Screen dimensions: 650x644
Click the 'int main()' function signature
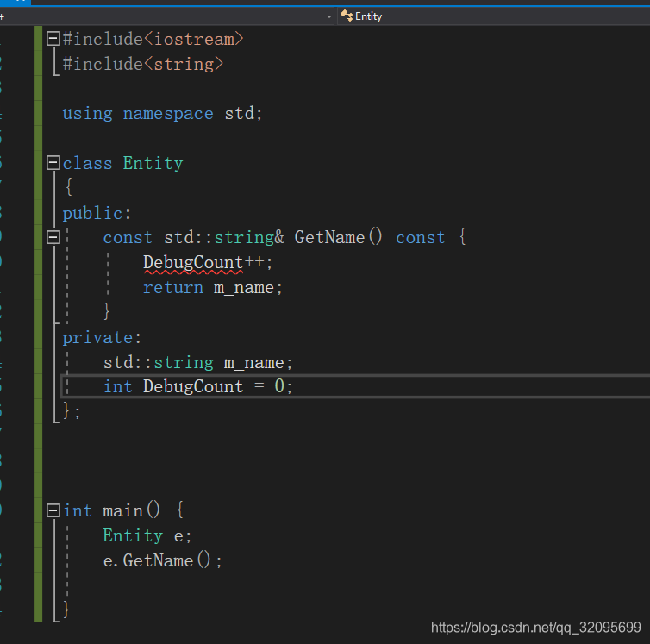pos(111,510)
